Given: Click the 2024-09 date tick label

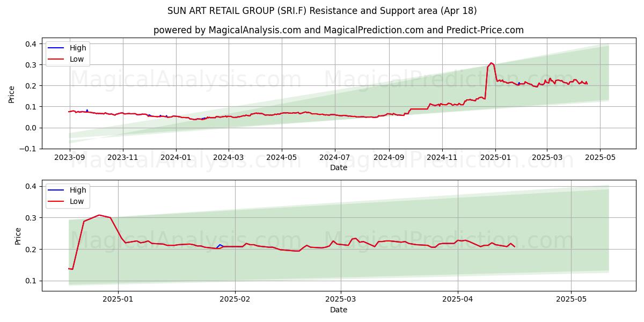Looking at the screenshot, I should click(389, 158).
